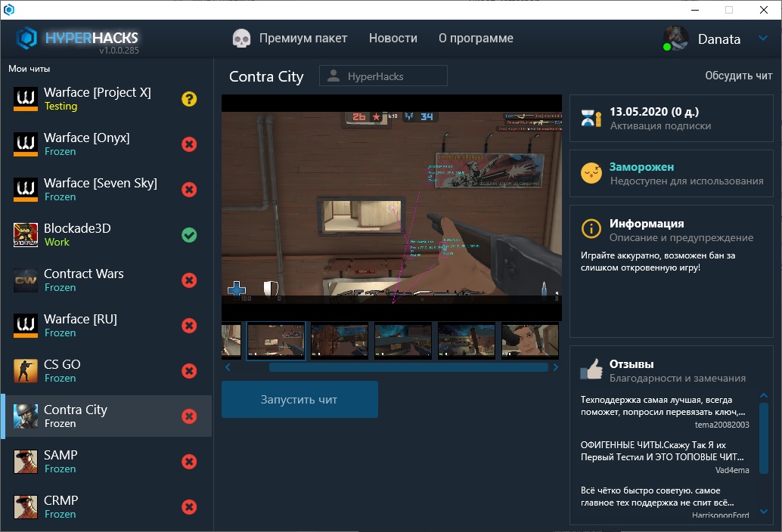Viewport: 782px width, 532px height.
Task: Click the green online status dot on avatar
Action: point(667,47)
